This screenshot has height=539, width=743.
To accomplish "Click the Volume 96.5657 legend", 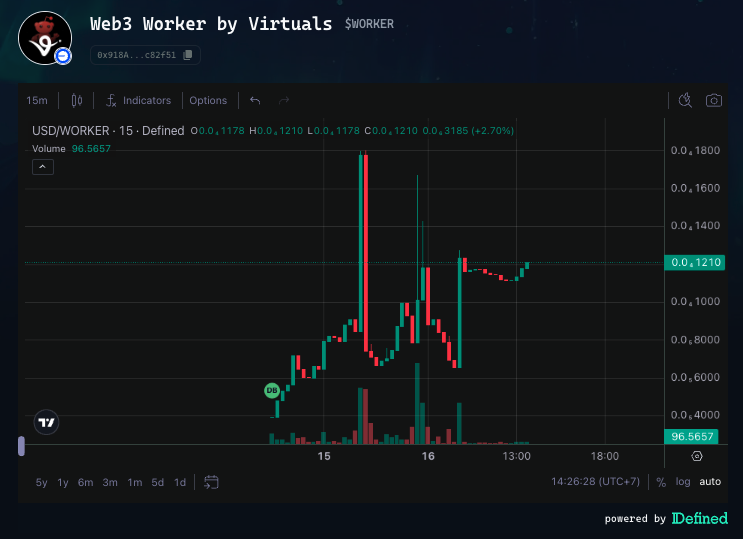I will click(71, 149).
